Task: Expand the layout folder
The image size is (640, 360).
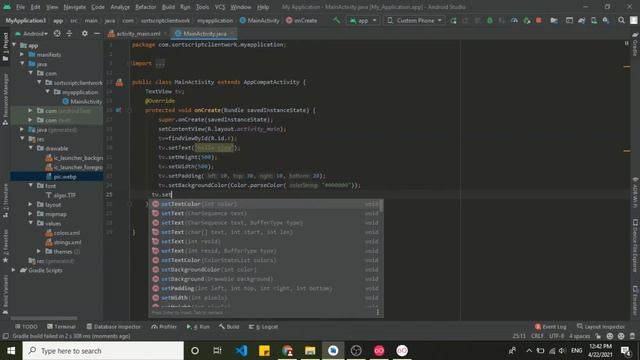Action: (31, 204)
